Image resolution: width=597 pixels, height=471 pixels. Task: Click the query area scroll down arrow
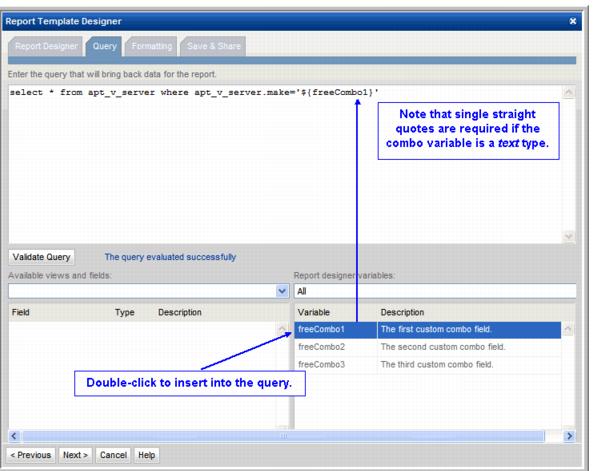[x=568, y=236]
